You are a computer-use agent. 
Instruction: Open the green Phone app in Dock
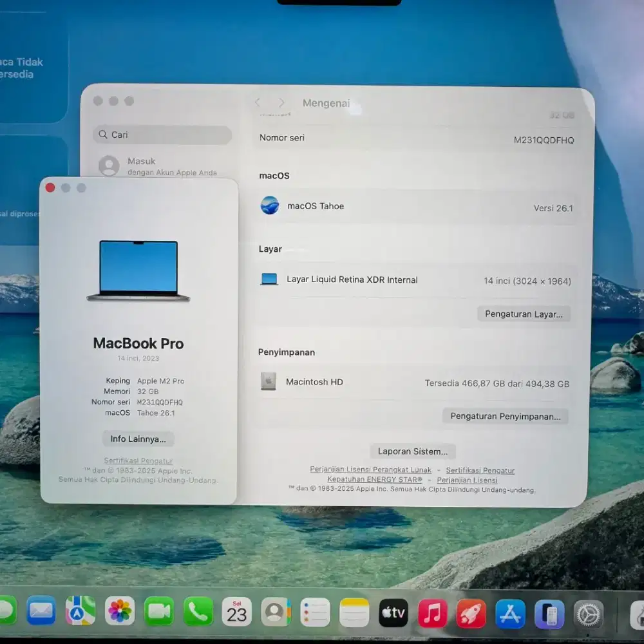click(198, 612)
